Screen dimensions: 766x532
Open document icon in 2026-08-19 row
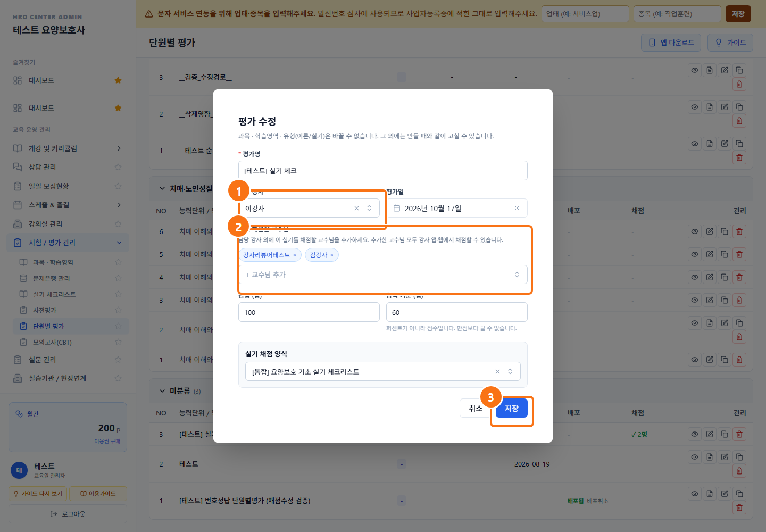[710, 457]
